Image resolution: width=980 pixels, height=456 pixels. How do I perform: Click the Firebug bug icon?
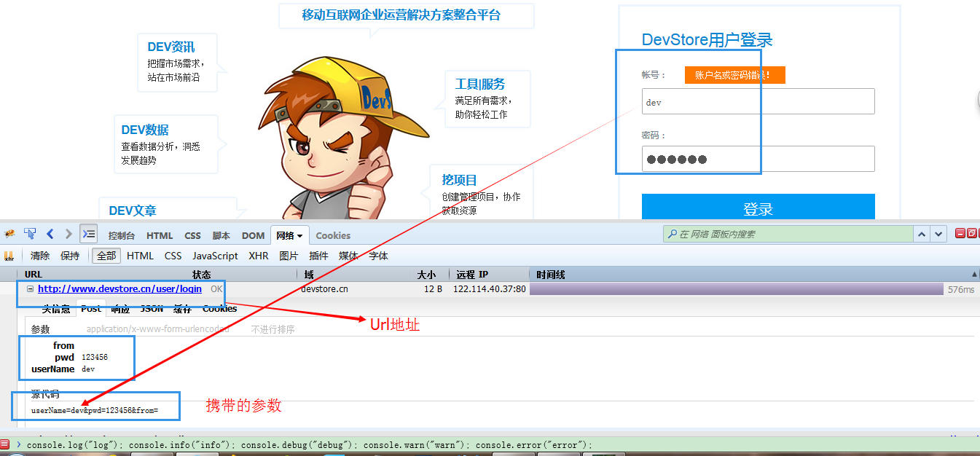(x=9, y=235)
